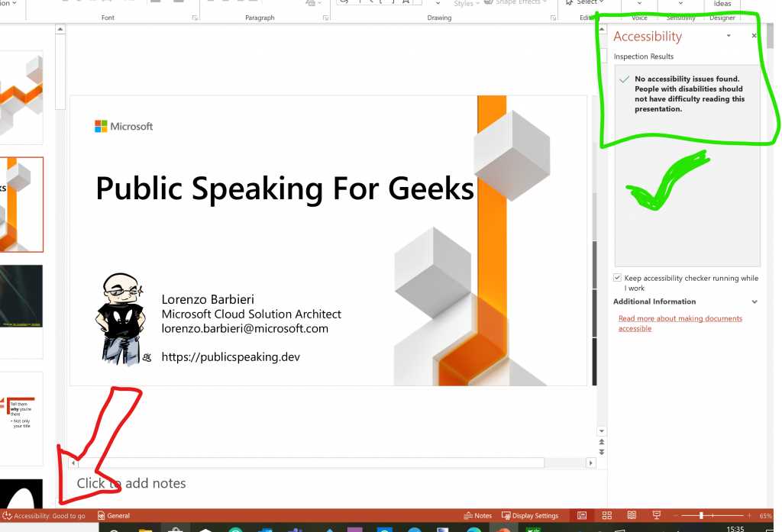Open the Accessibility pane options dropdown
782x532 pixels.
point(729,36)
